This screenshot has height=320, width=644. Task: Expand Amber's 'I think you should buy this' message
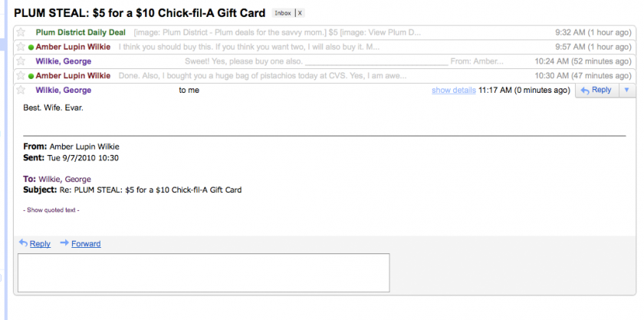[324, 47]
